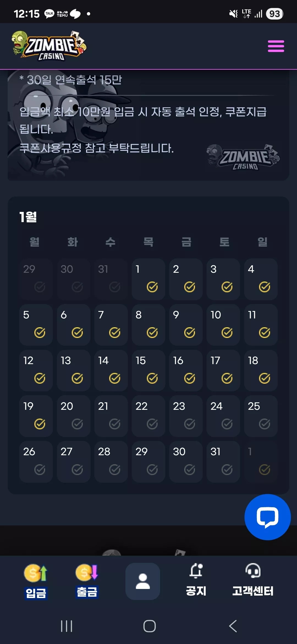This screenshot has height=644, width=297.
Task: Tap the check mark on day 31
Action: (x=227, y=470)
